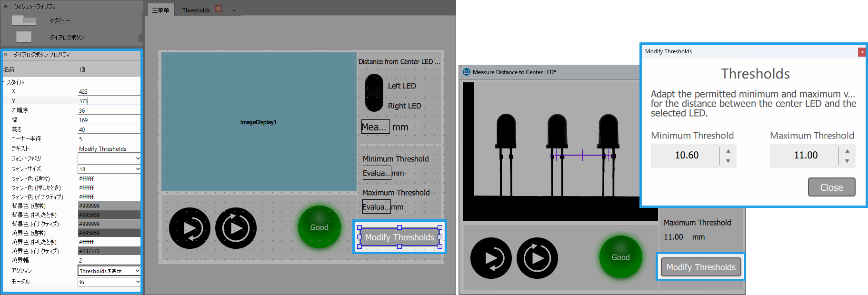This screenshot has height=295, width=868.
Task: Toggle the Left LED / Right LED switch
Action: click(x=374, y=93)
